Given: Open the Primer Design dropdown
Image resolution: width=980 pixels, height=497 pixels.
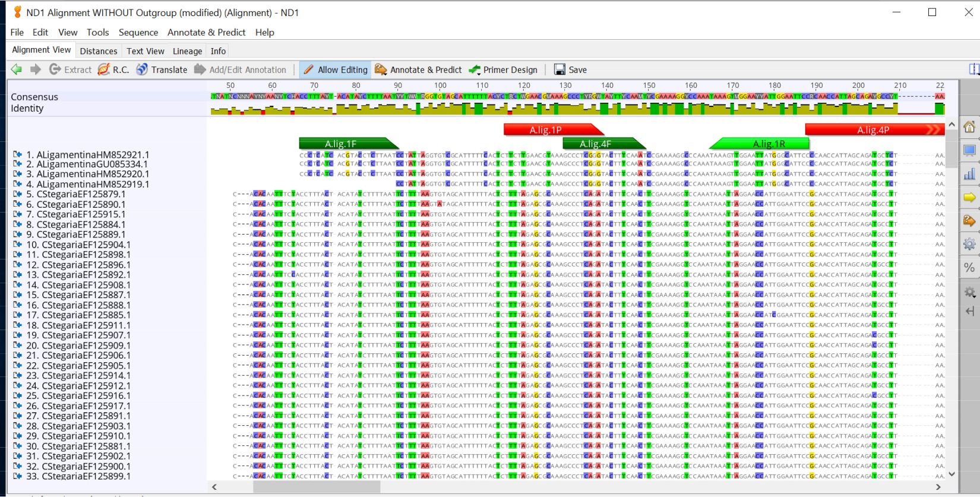Looking at the screenshot, I should click(503, 69).
